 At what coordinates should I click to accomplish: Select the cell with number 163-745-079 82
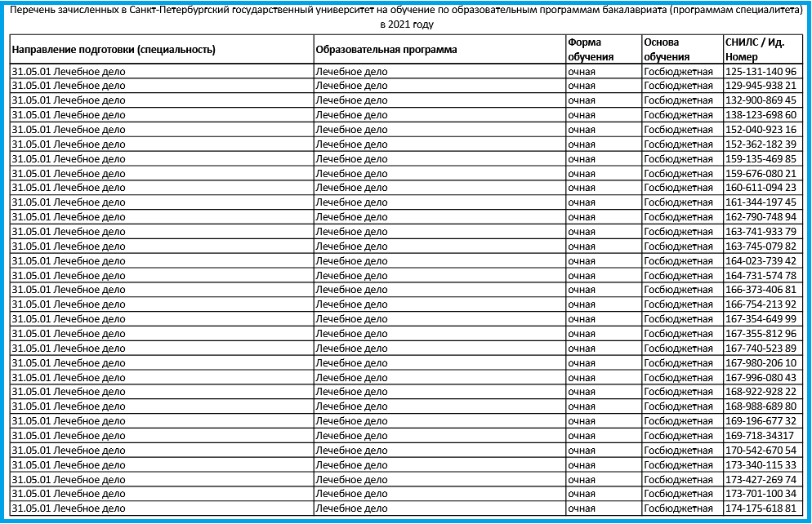[763, 246]
